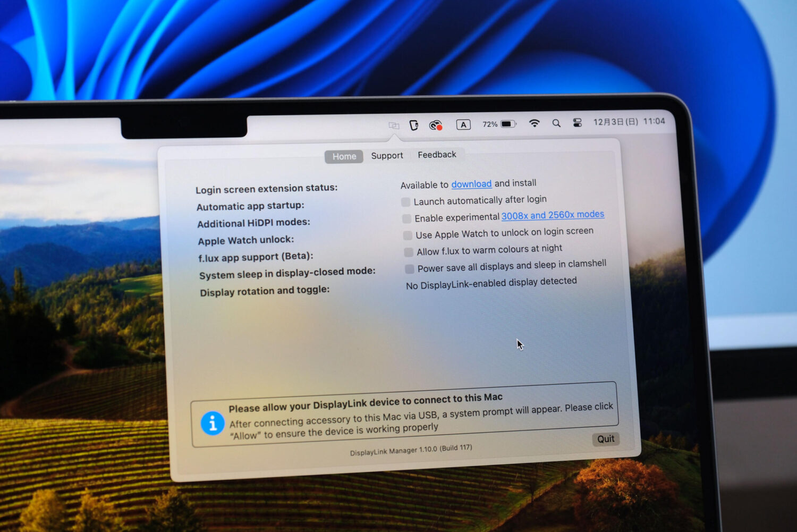Click version text 'DisplayLink Manager 1.10.0 (Build 117)'
This screenshot has height=532, width=797.
coord(411,450)
